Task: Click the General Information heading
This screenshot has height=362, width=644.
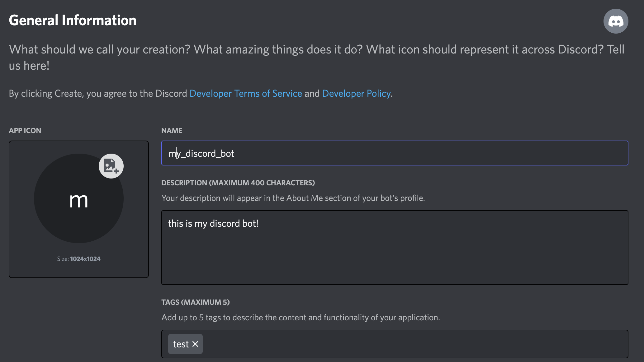Action: click(73, 20)
